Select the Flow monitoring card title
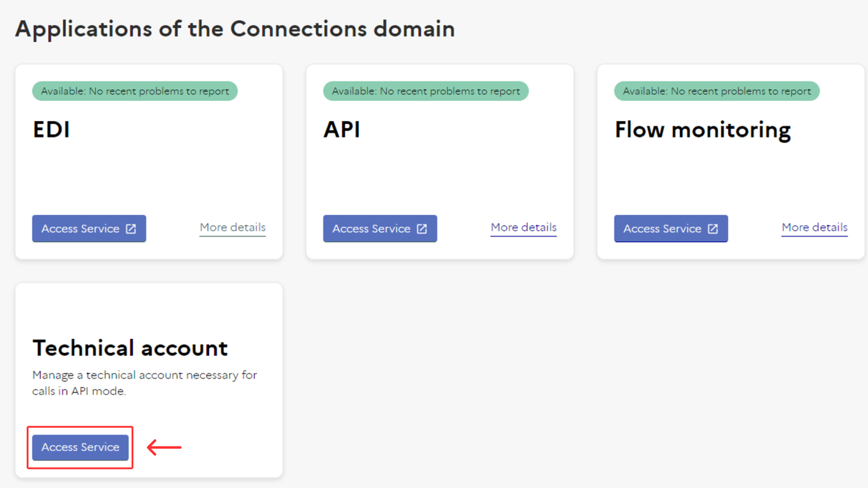 (x=703, y=130)
